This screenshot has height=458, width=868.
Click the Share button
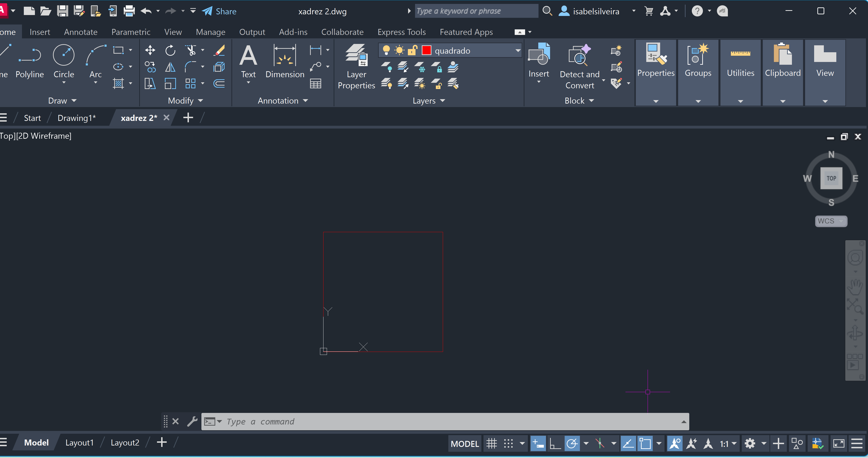click(x=219, y=12)
